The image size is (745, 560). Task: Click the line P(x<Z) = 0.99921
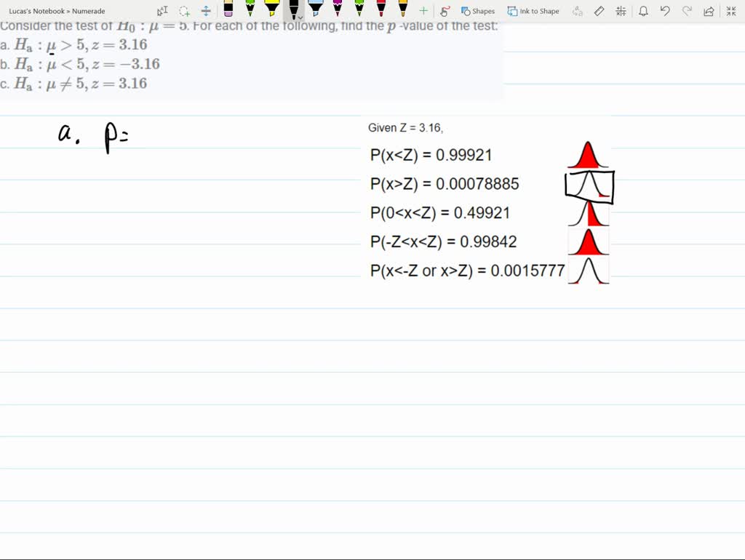pyautogui.click(x=431, y=155)
